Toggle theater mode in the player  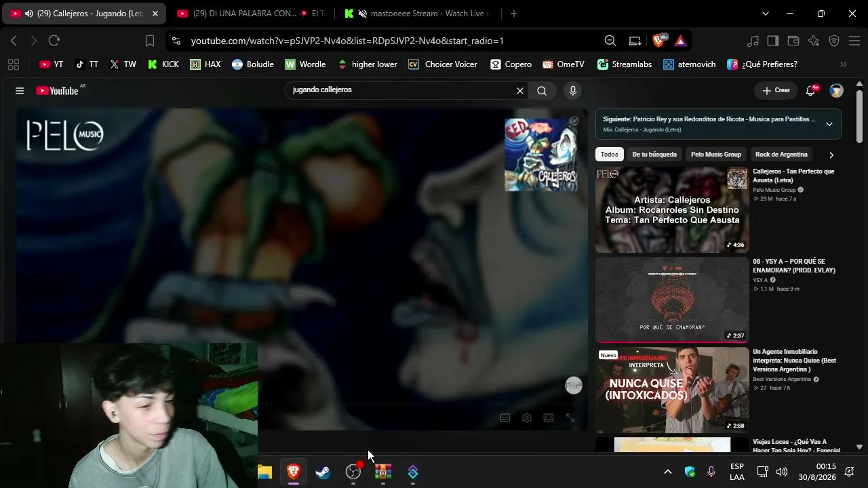coord(549,418)
